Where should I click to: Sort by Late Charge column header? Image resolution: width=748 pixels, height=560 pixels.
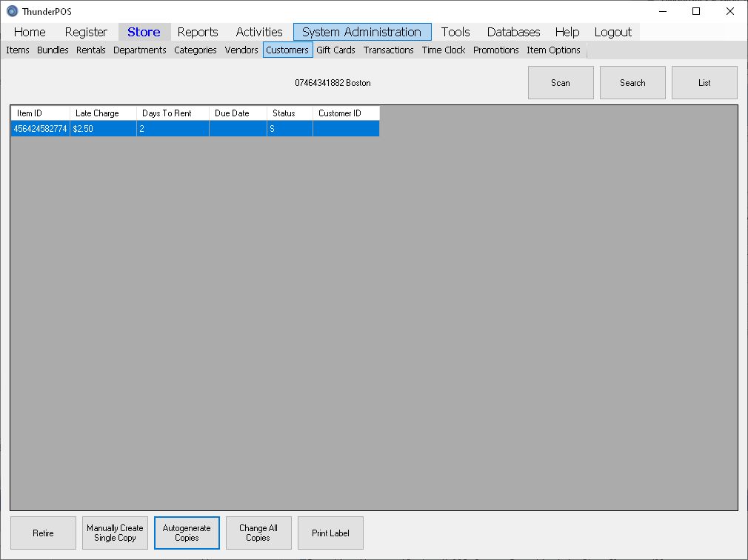pos(103,113)
